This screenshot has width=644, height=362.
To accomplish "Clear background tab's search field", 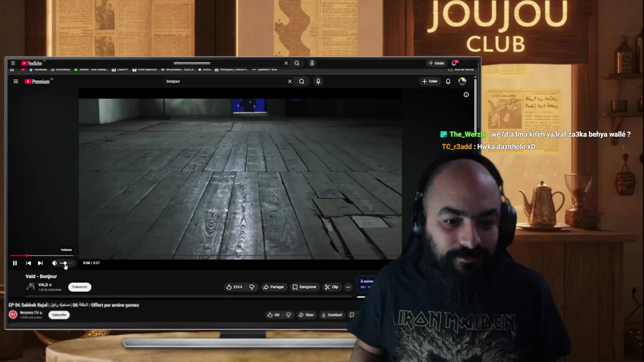I will tap(286, 63).
